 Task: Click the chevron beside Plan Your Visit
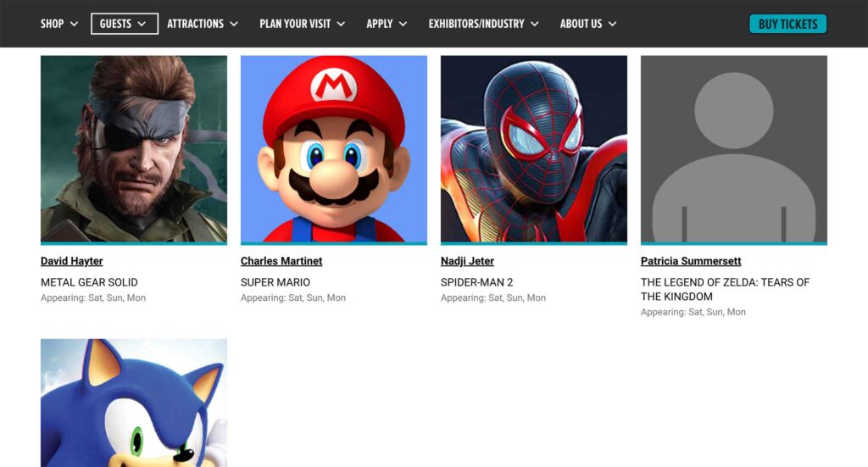click(341, 24)
